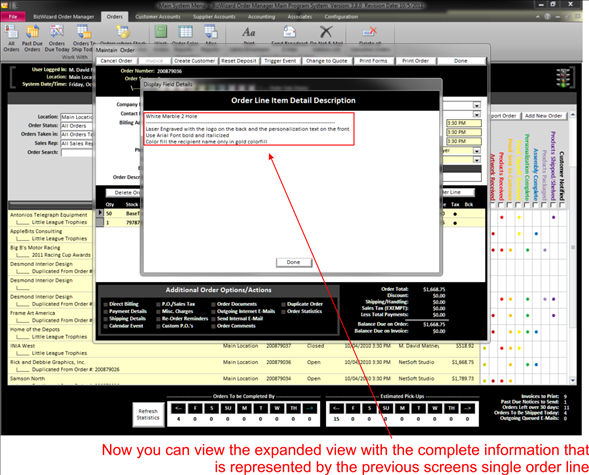Toggle the Products Shipped/Shelved filter checkbox
This screenshot has height=475, width=589.
(x=553, y=205)
